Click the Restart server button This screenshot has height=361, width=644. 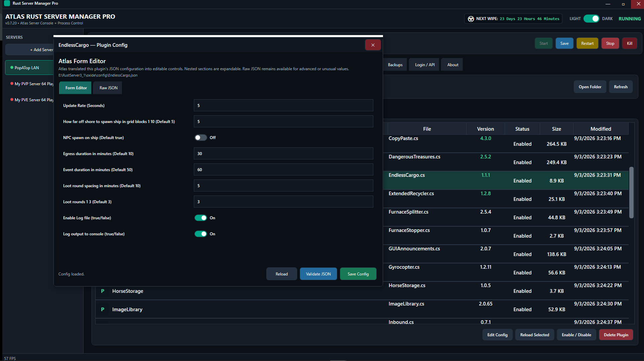point(587,43)
